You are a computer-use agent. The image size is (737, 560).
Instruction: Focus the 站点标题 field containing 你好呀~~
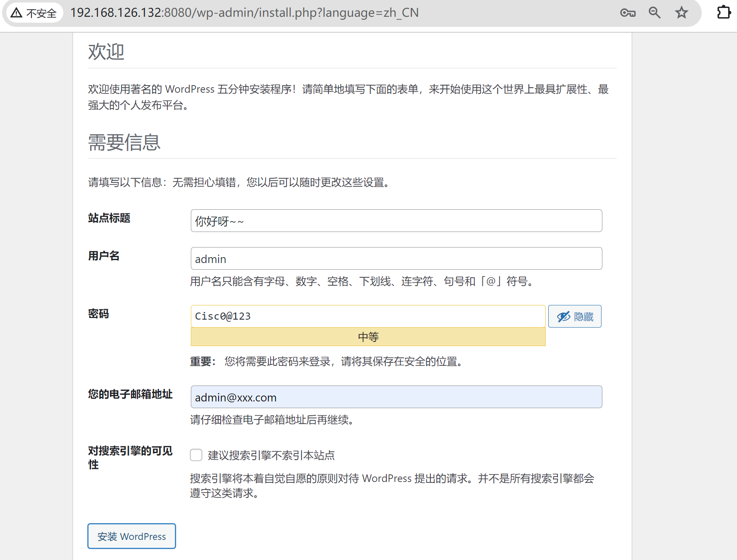pyautogui.click(x=396, y=221)
